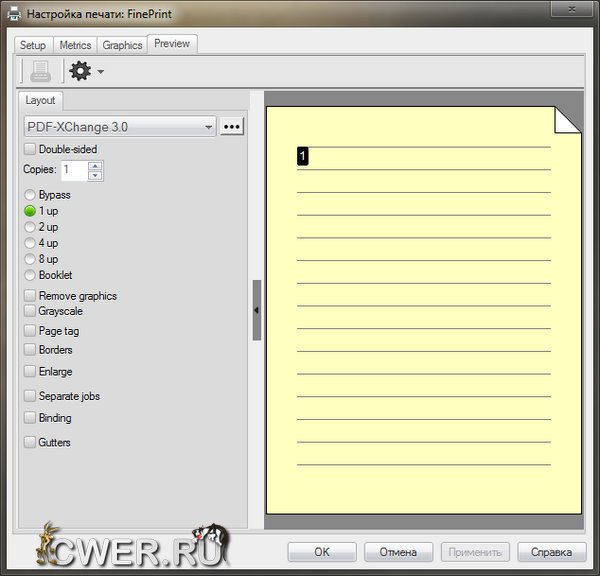Open the dropdown arrow beside the gear
600x576 pixels.
(100, 72)
